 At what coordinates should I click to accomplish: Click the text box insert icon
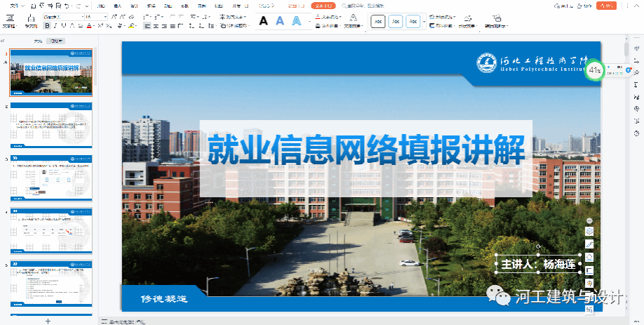(x=11, y=18)
